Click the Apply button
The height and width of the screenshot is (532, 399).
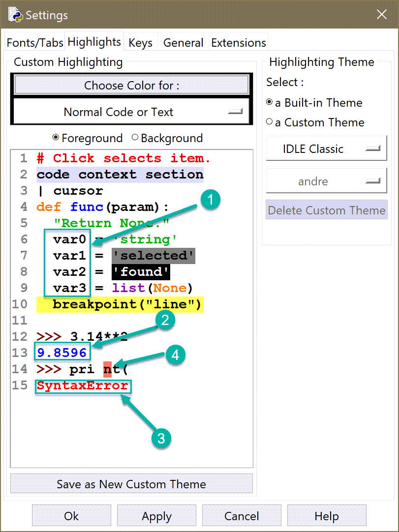pos(156,516)
